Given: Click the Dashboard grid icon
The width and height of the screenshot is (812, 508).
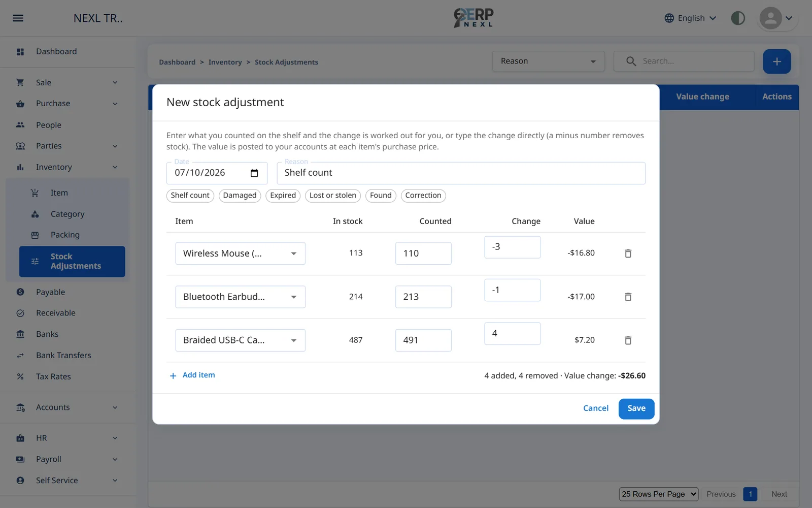Looking at the screenshot, I should pos(20,52).
